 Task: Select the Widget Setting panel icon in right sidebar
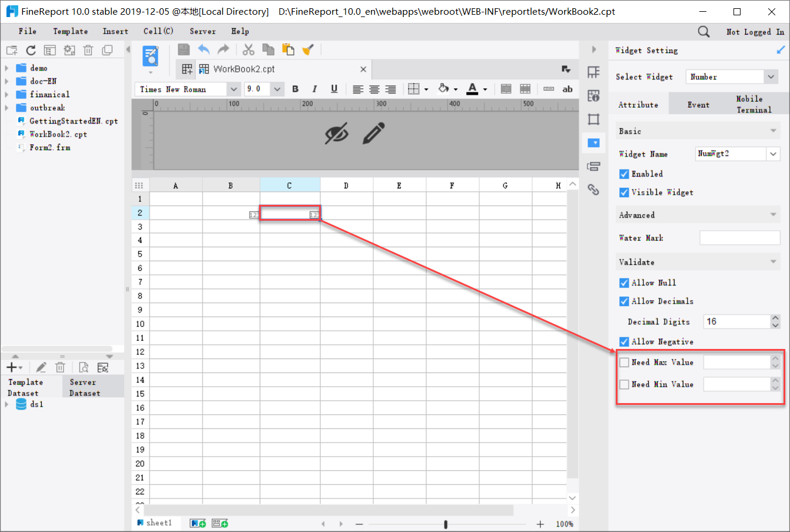[593, 142]
